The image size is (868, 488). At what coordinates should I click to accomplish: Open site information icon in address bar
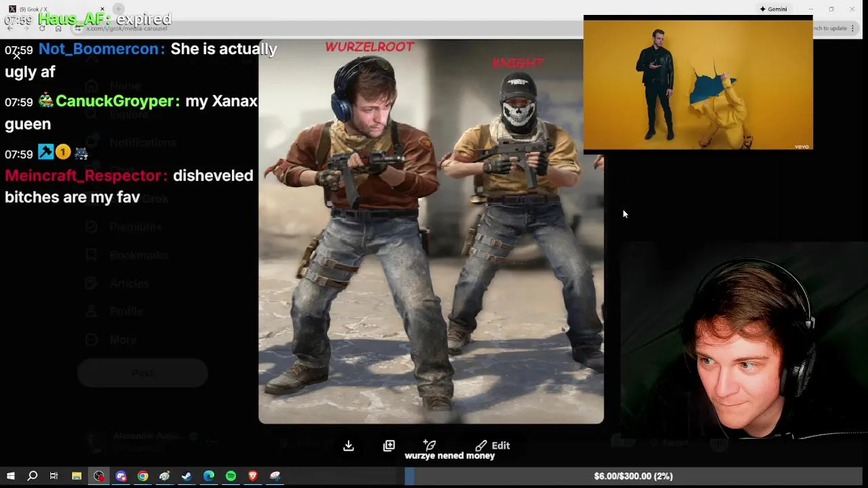(78, 28)
